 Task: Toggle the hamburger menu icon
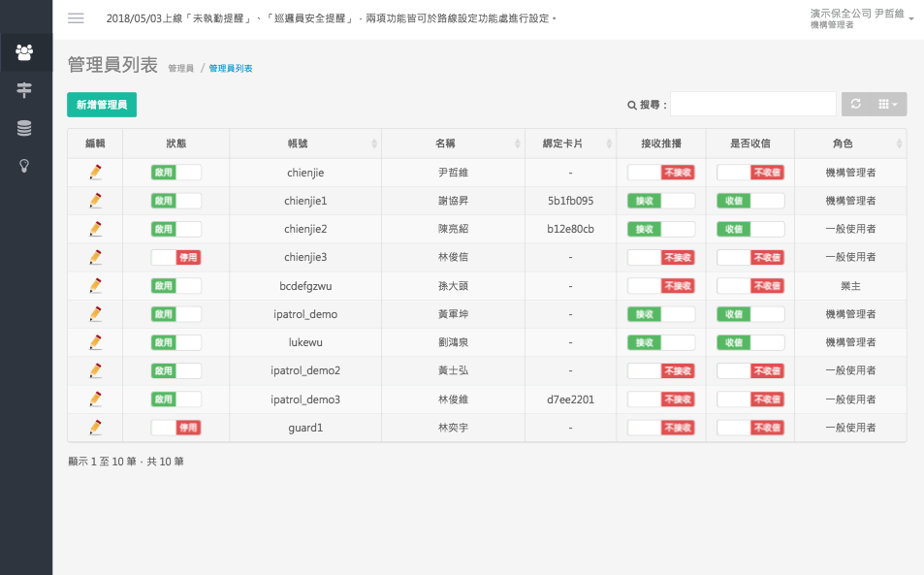tap(76, 18)
